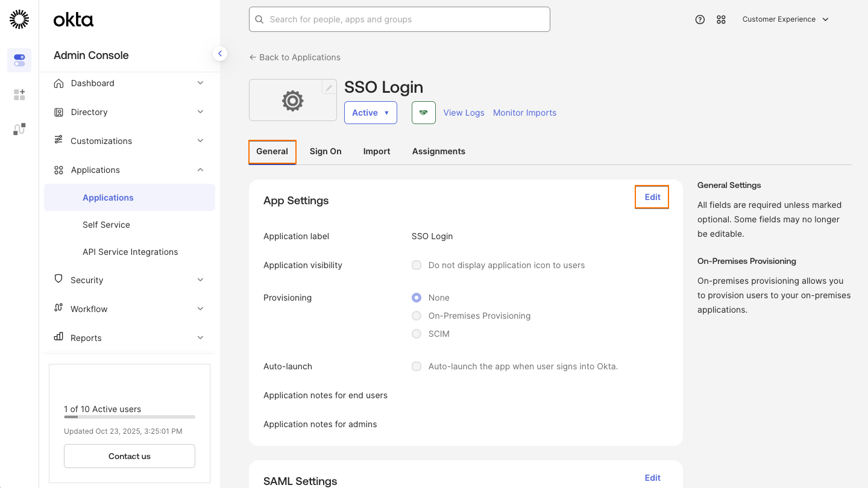The height and width of the screenshot is (488, 868).
Task: Switch to the Sign On tab
Action: point(325,151)
